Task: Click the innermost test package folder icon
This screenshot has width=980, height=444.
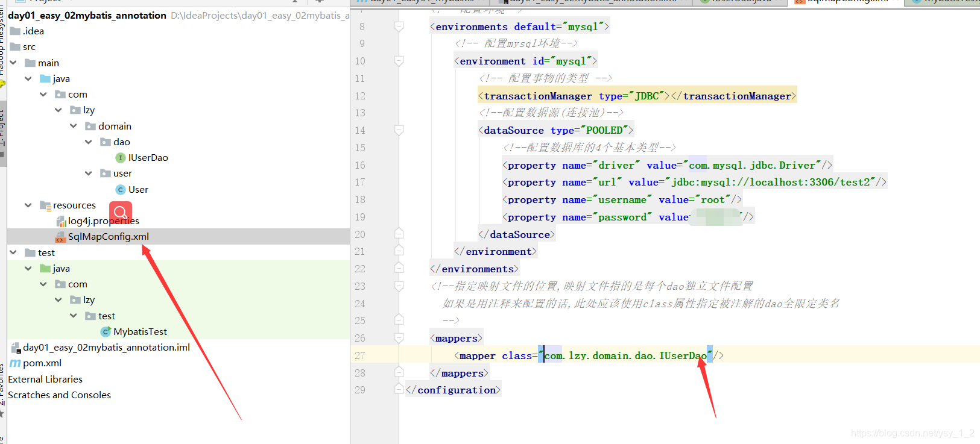Action: point(90,316)
